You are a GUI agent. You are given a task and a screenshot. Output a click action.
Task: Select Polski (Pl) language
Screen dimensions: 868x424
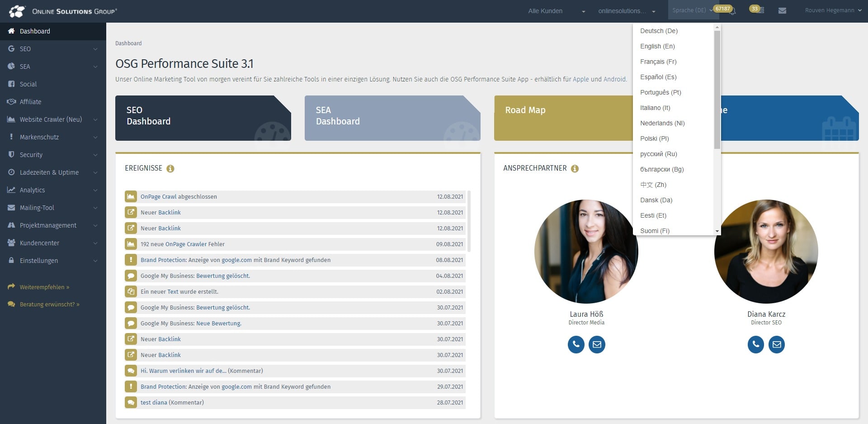[674, 138]
